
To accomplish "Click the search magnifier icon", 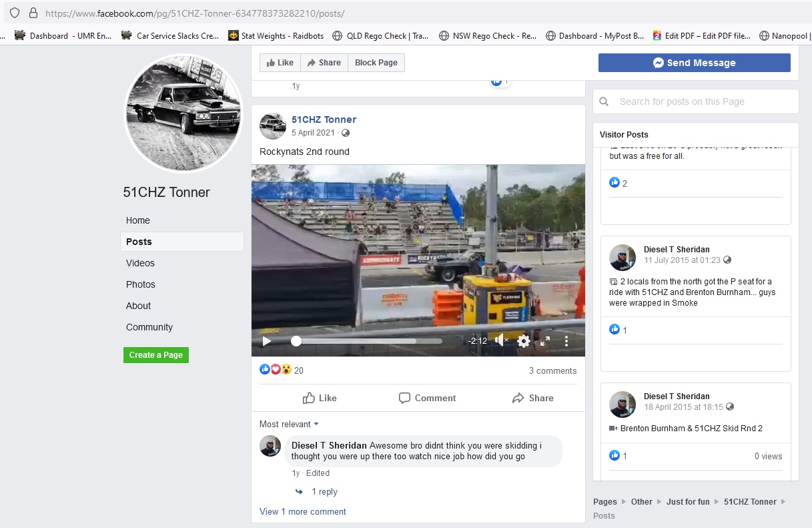I will click(604, 101).
